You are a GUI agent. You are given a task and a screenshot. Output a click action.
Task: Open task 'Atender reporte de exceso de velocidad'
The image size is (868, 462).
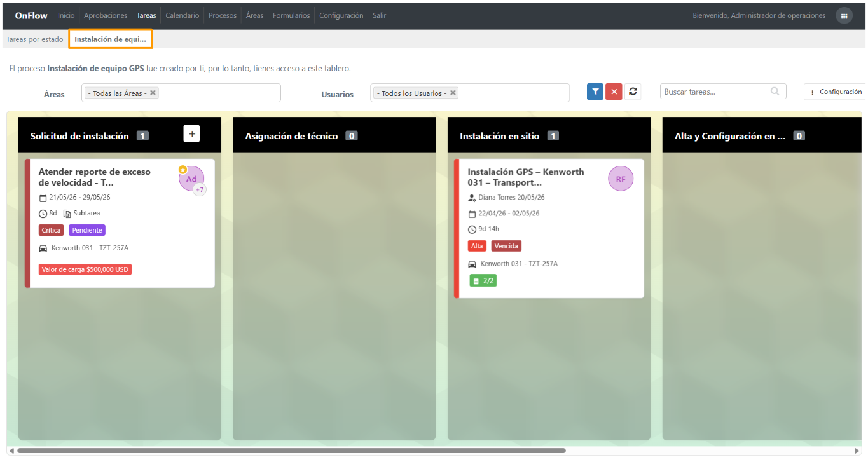point(95,177)
